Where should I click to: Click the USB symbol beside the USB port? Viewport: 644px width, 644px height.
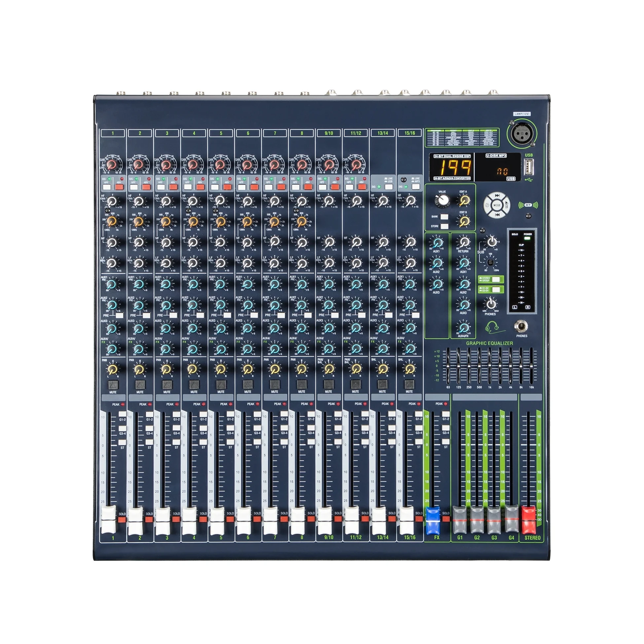(x=529, y=180)
